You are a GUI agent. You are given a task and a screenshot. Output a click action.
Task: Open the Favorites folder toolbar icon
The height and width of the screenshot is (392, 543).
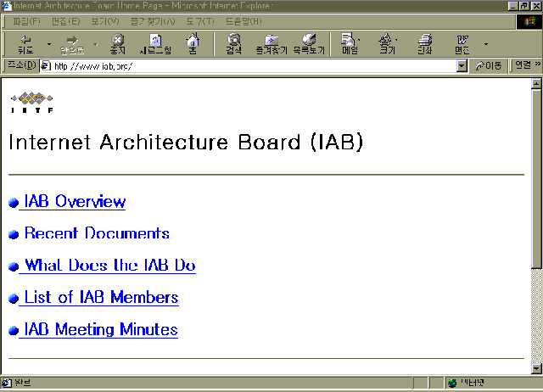coord(271,40)
